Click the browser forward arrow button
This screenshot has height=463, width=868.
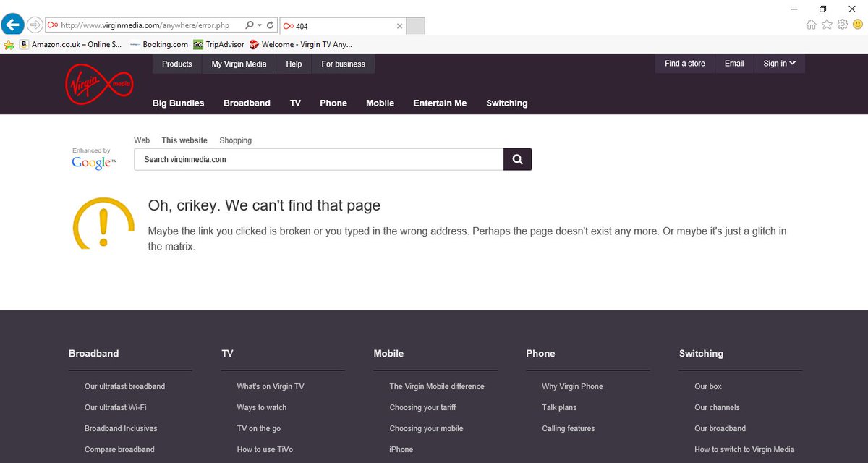[x=35, y=25]
